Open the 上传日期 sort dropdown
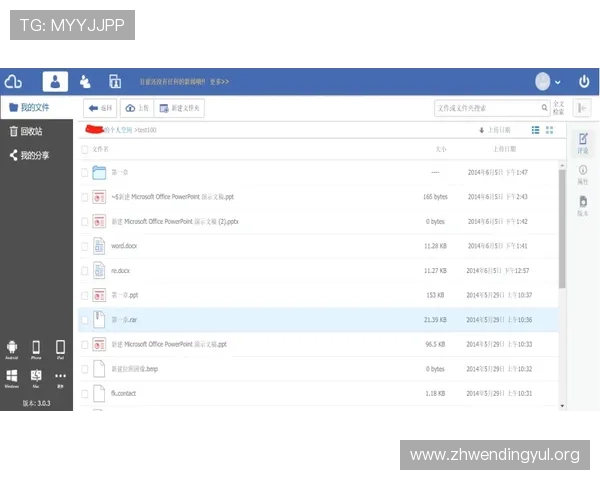The height and width of the screenshot is (480, 600). pyautogui.click(x=495, y=130)
